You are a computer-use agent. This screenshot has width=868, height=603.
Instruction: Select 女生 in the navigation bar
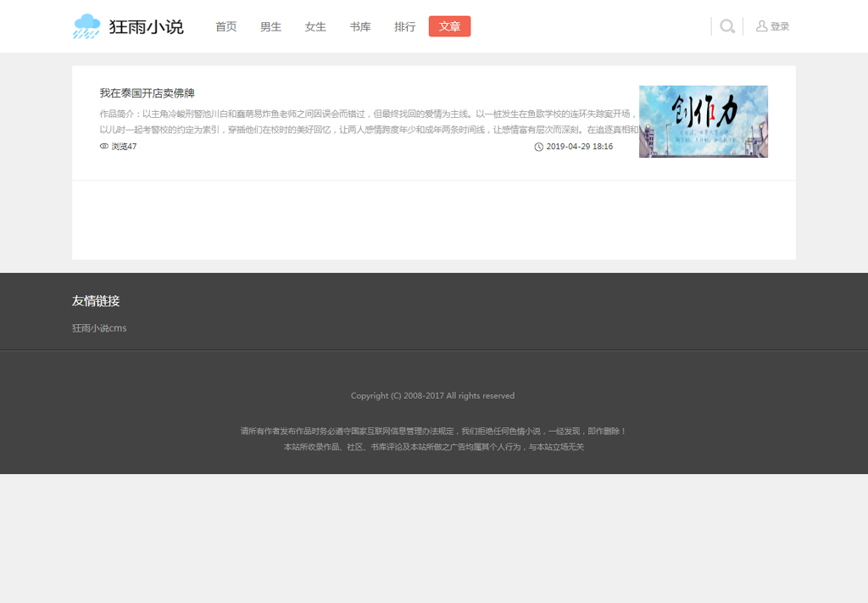pos(315,26)
